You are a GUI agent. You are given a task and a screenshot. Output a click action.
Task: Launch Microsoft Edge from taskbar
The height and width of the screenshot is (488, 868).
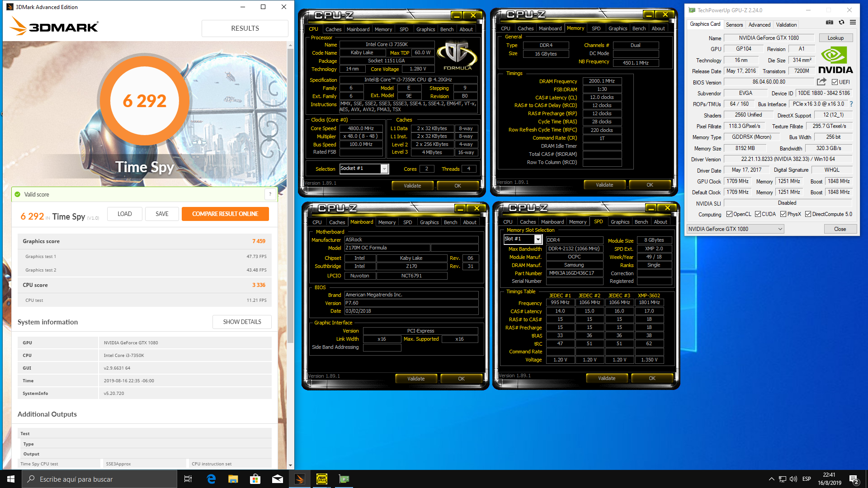[x=211, y=479]
